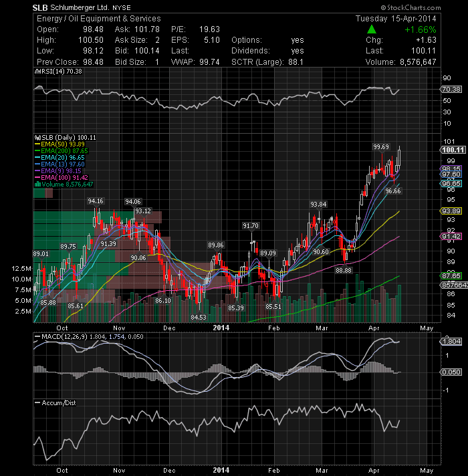468x476 pixels.
Task: Click the Prev Close label
Action: pyautogui.click(x=58, y=62)
